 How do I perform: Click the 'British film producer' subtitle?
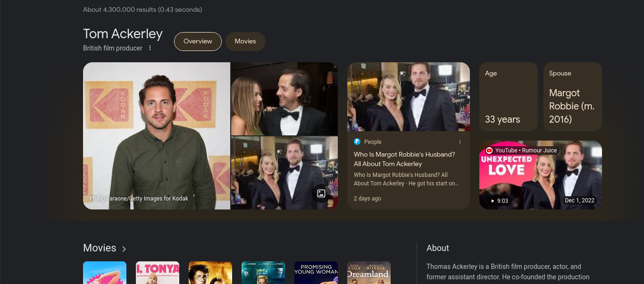[x=113, y=48]
